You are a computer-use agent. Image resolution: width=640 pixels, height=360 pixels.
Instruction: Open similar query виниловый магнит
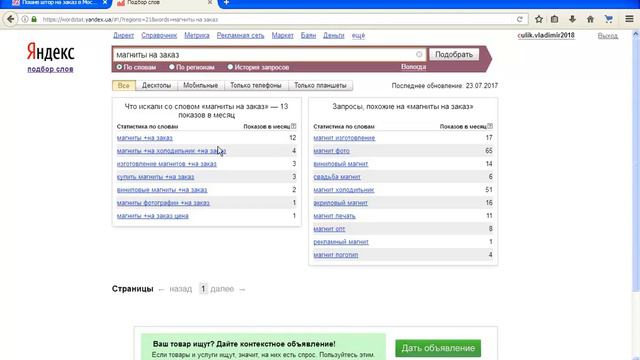coord(341,164)
